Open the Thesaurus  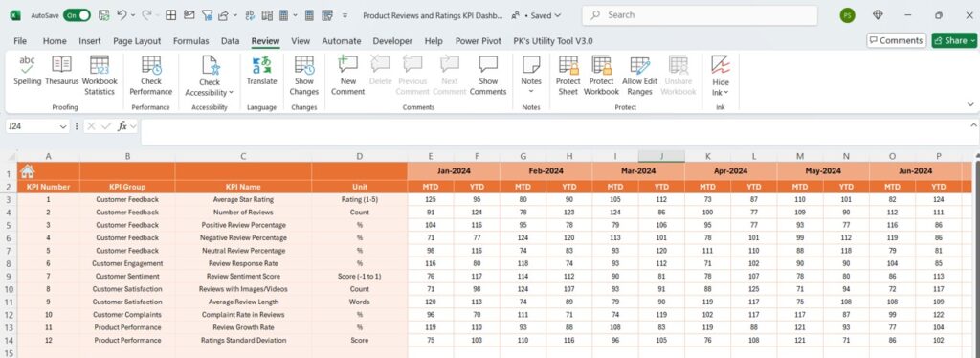[x=62, y=70]
